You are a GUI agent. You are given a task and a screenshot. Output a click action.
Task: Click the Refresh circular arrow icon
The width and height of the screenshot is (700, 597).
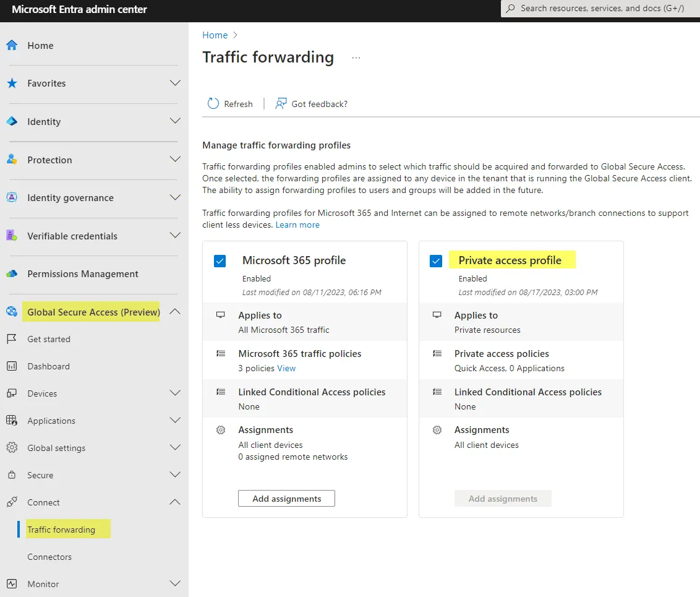213,104
